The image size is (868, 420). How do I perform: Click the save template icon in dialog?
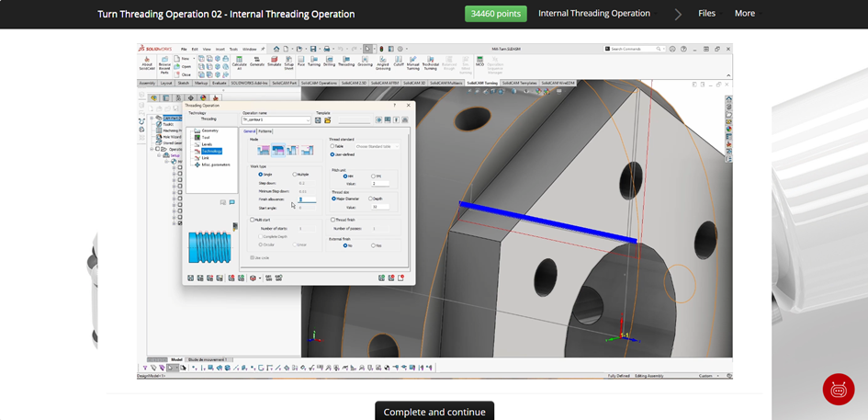tap(318, 119)
